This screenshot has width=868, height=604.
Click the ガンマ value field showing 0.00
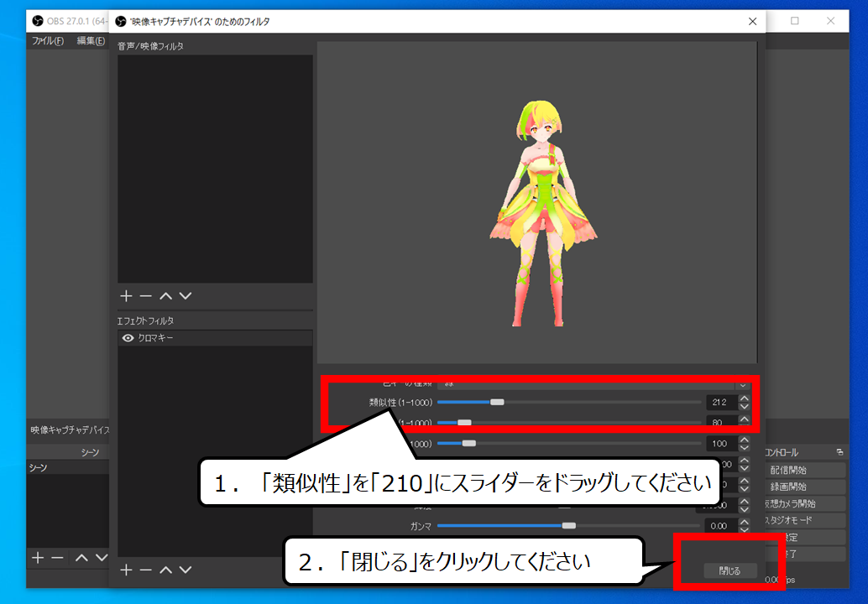coord(721,525)
